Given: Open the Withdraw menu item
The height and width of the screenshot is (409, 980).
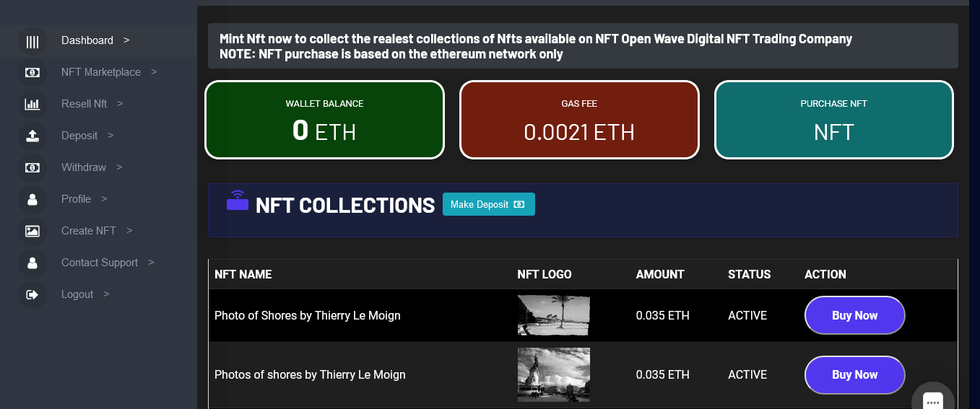Looking at the screenshot, I should 84,167.
